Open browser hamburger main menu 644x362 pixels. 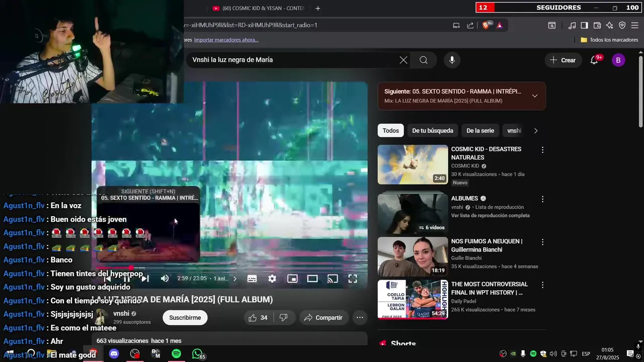pyautogui.click(x=634, y=25)
